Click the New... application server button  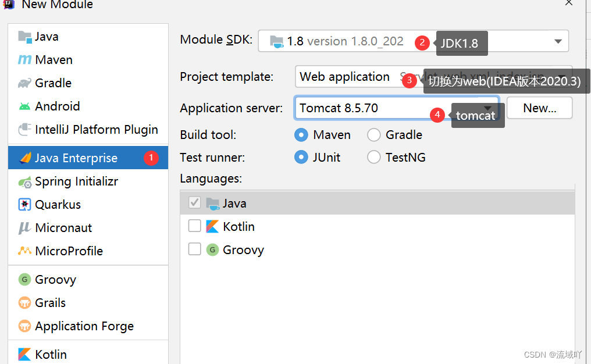click(539, 108)
